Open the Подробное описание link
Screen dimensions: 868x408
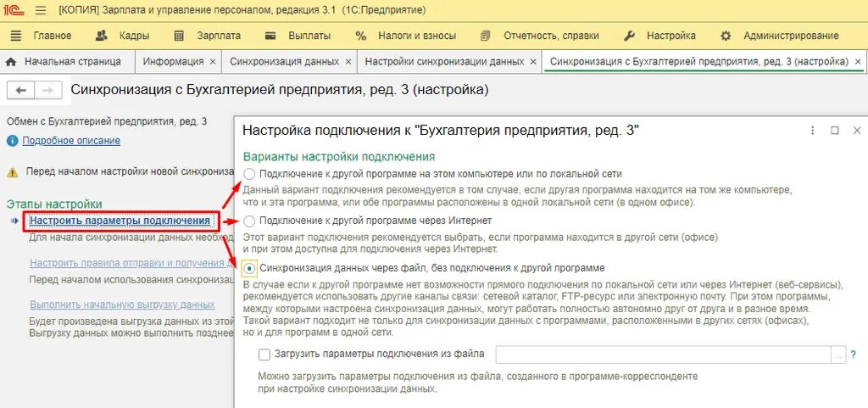pos(71,141)
